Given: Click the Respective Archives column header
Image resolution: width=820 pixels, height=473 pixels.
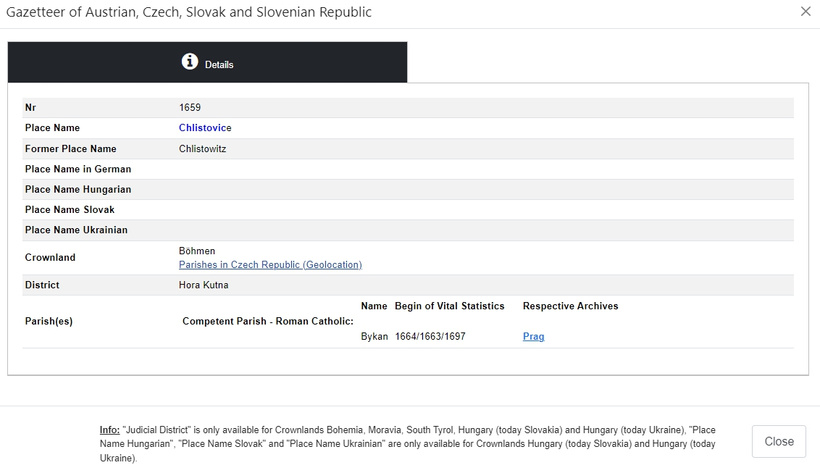Looking at the screenshot, I should tap(571, 306).
